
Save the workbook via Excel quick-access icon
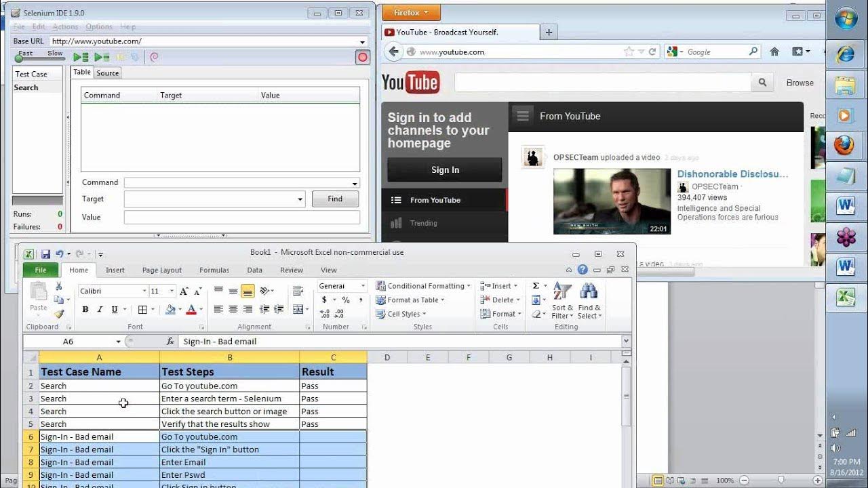point(45,254)
